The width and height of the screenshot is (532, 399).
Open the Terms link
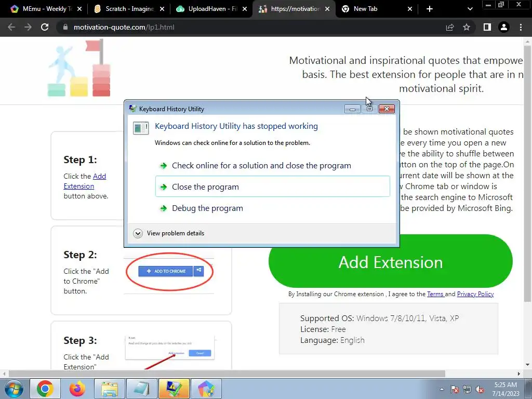[x=436, y=294]
